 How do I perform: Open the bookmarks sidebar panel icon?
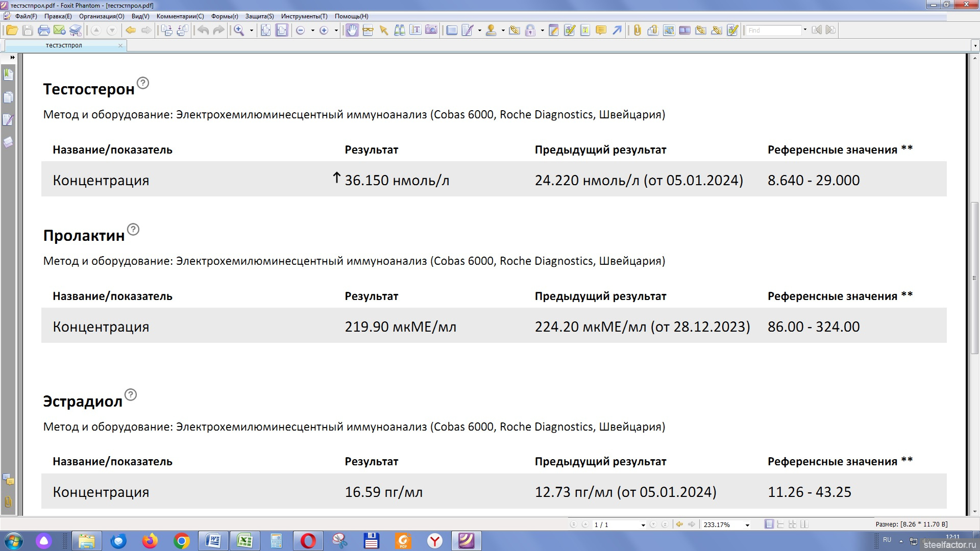coord(8,74)
